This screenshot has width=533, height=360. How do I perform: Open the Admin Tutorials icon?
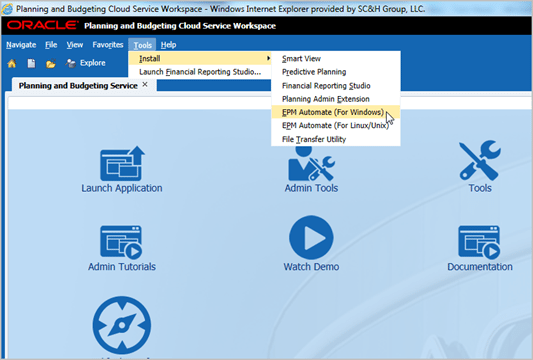[121, 242]
